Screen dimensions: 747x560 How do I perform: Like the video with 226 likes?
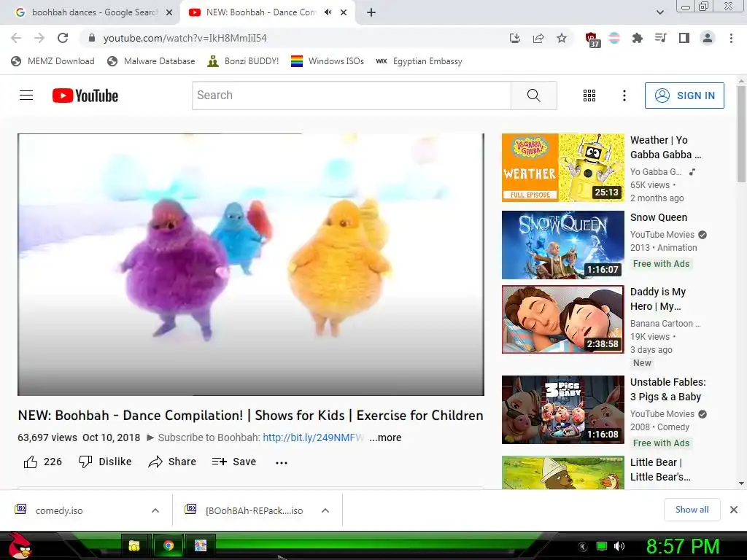point(43,462)
